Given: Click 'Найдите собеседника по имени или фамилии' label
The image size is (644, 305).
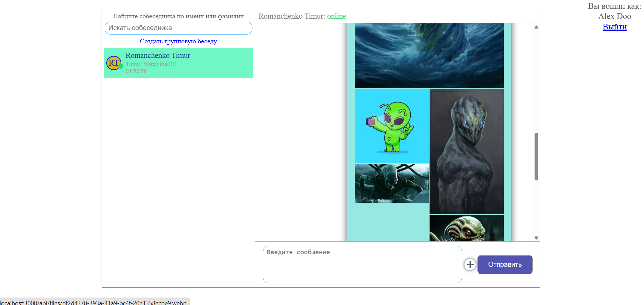Looking at the screenshot, I should [178, 16].
